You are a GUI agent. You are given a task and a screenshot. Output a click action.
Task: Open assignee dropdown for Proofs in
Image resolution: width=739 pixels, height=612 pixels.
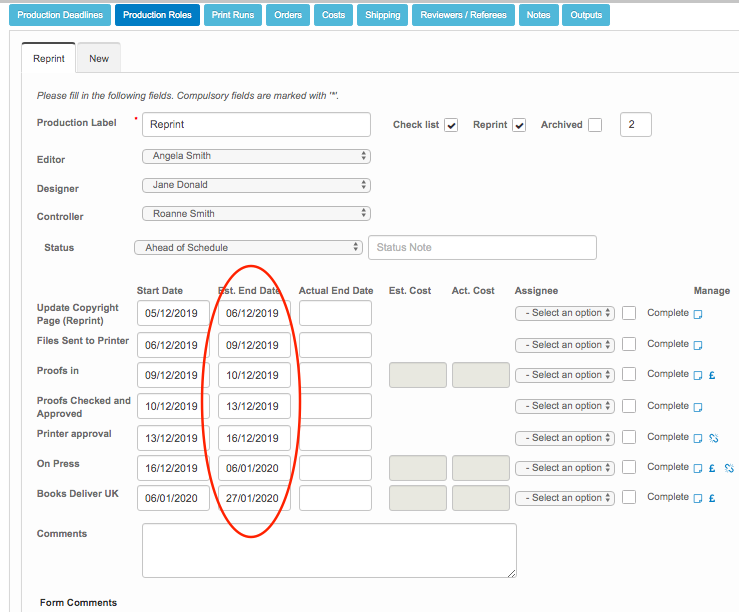(x=565, y=375)
